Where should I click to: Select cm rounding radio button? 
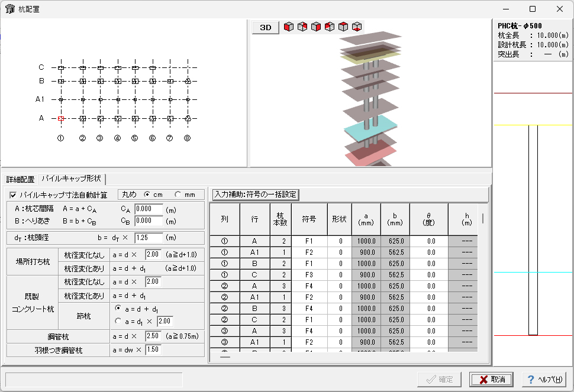point(147,195)
